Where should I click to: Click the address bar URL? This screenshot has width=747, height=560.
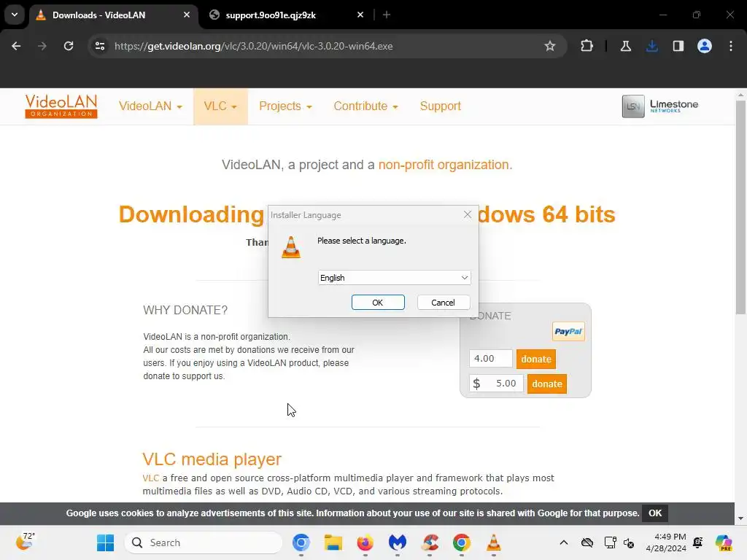(x=253, y=46)
